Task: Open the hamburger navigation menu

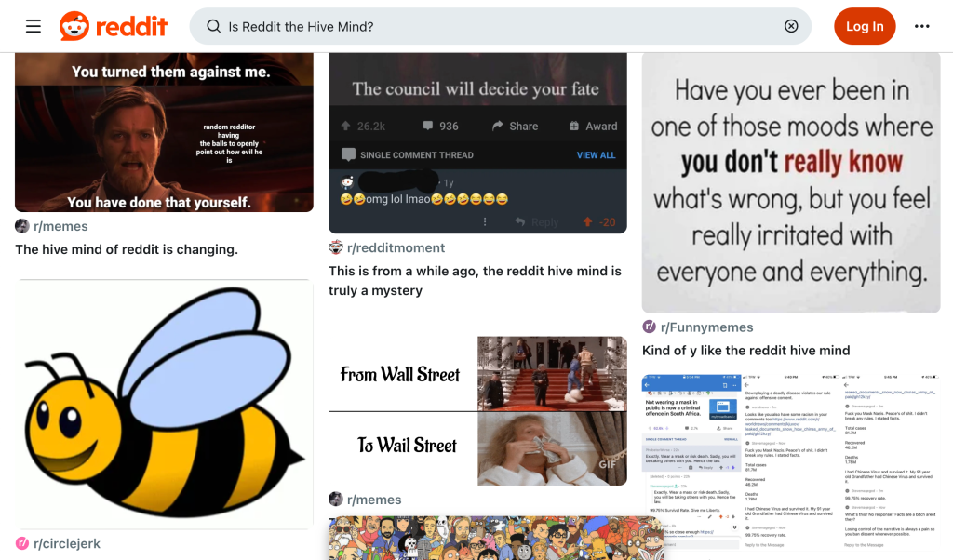Action: pyautogui.click(x=34, y=26)
